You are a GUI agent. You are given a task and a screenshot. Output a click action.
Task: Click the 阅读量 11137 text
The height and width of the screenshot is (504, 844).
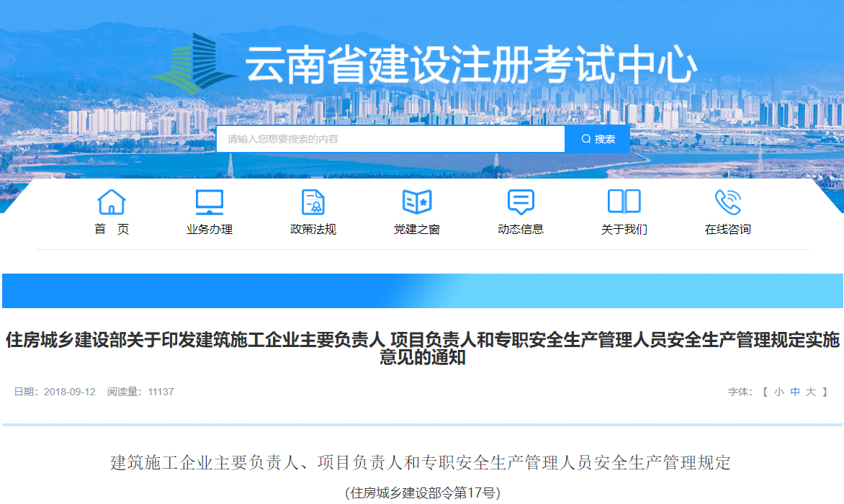[x=140, y=392]
